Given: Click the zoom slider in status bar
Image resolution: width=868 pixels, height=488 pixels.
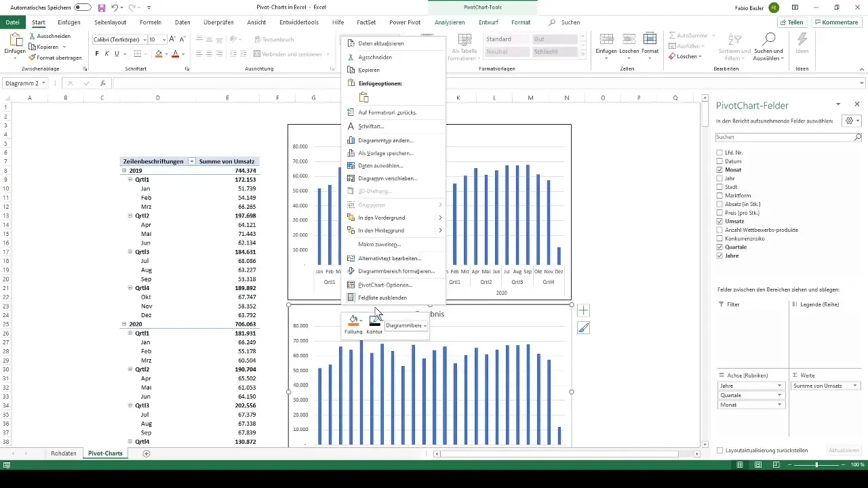Looking at the screenshot, I should pos(816,465).
